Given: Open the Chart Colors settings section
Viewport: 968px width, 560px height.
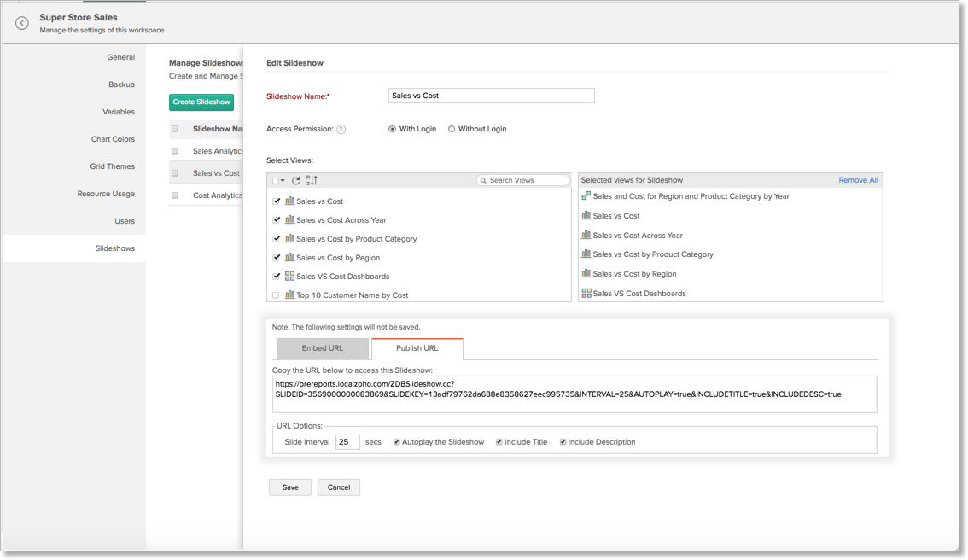Looking at the screenshot, I should 113,139.
